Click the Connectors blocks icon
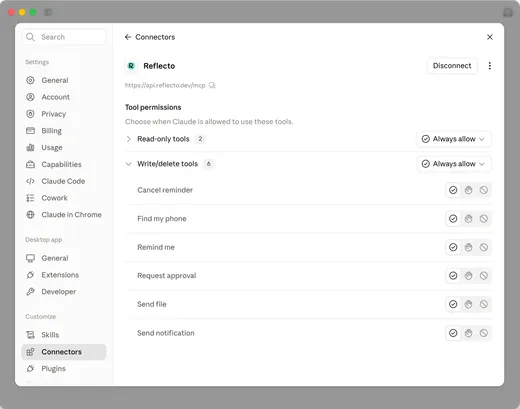 tap(30, 352)
